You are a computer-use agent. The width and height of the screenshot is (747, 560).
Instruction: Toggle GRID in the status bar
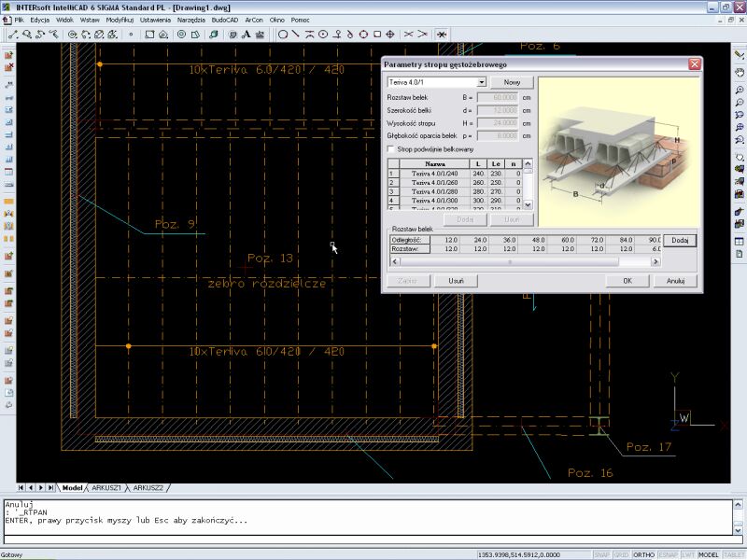click(x=621, y=554)
